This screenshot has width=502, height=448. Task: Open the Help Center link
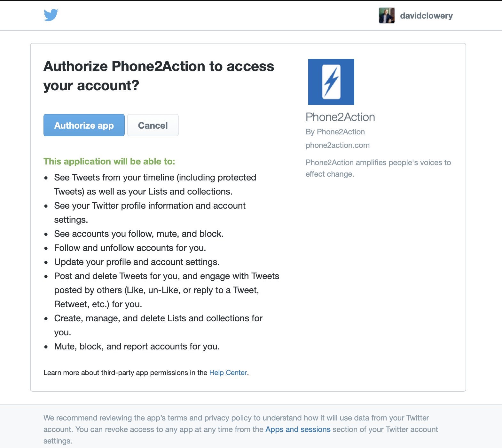tap(228, 372)
